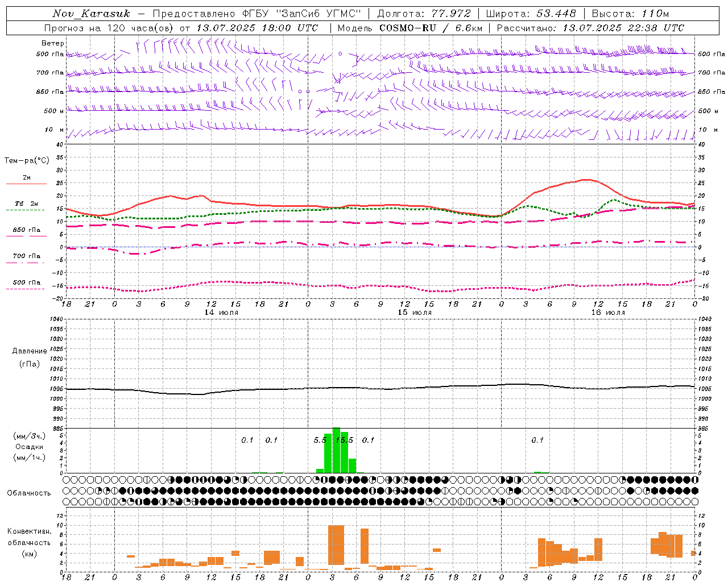Select the latitude value 53.448
This screenshot has width=728, height=582.
(x=556, y=14)
